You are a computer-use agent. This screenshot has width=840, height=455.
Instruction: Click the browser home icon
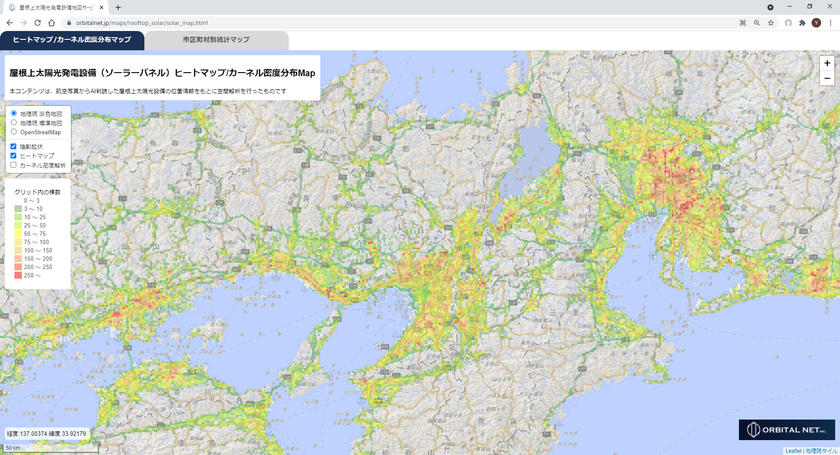coord(51,22)
